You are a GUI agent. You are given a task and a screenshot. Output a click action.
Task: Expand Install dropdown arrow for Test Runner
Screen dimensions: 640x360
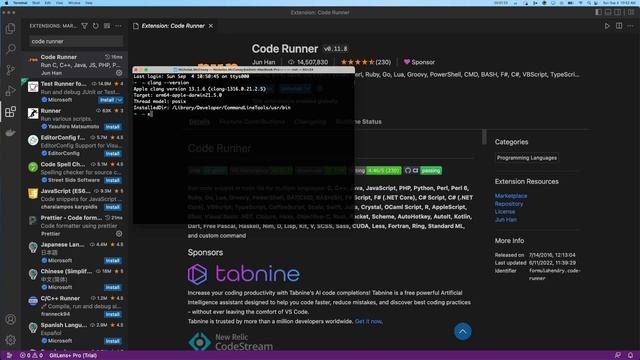point(120,100)
